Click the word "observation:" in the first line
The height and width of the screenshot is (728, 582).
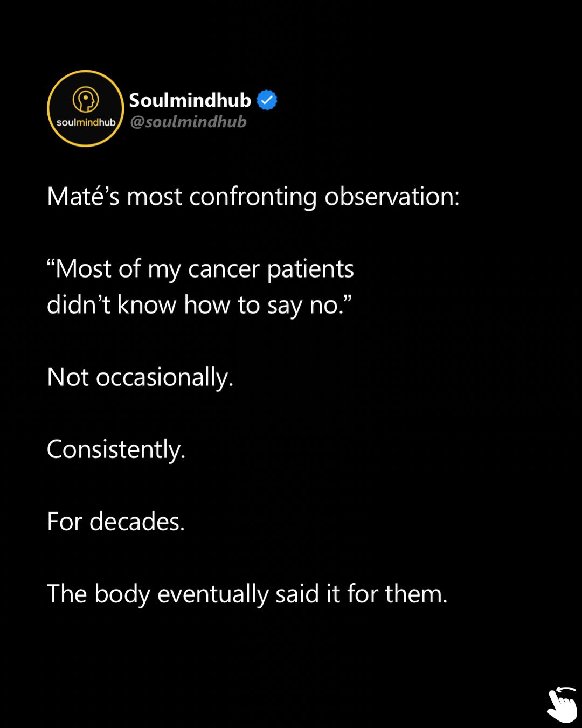click(x=392, y=196)
